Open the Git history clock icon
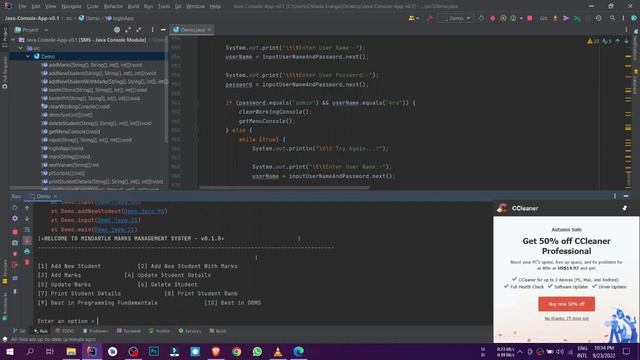Screen dimensions: 640x360 [598, 18]
